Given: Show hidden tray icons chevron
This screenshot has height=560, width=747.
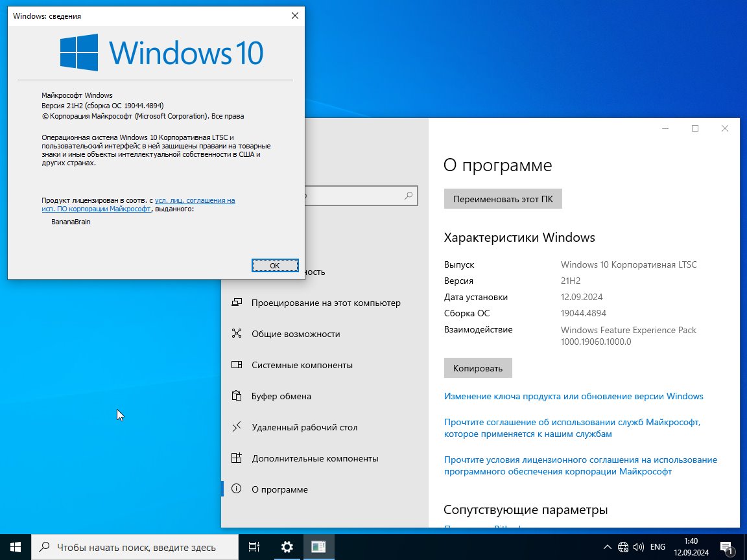Looking at the screenshot, I should click(608, 547).
